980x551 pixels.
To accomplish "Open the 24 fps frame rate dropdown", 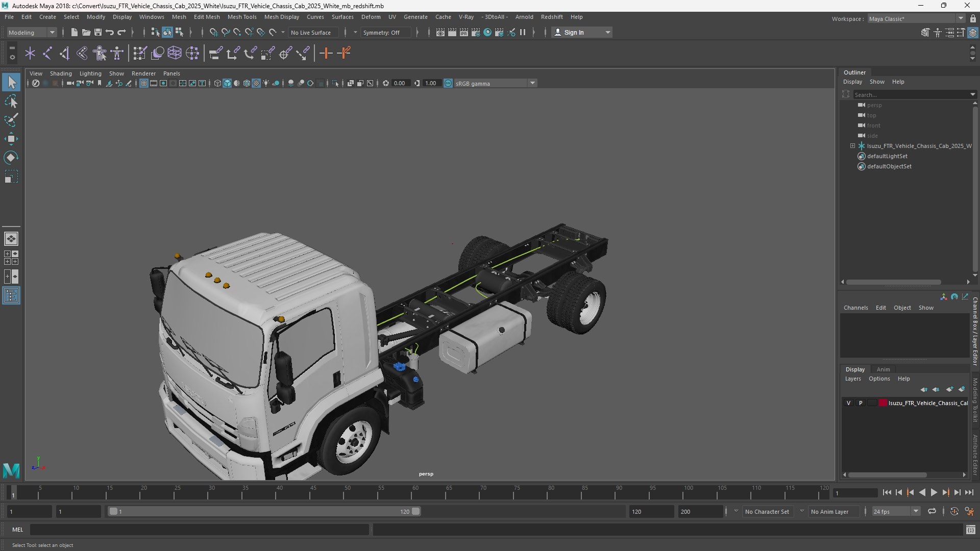I will [895, 511].
